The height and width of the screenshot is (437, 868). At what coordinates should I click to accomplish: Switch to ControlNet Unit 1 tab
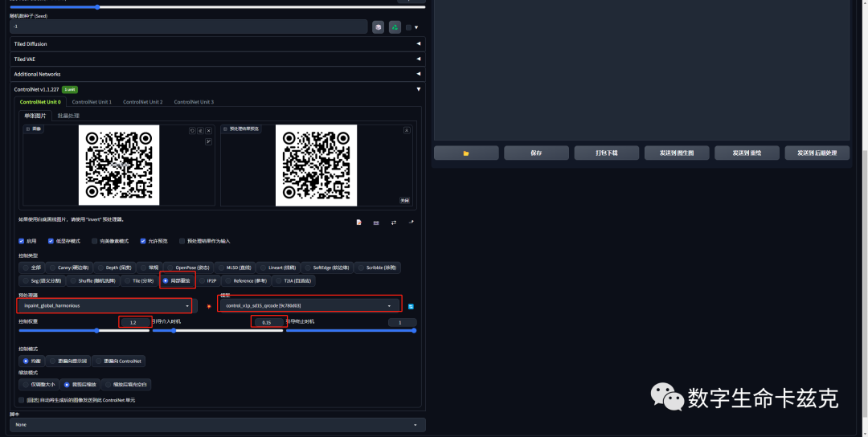coord(92,102)
